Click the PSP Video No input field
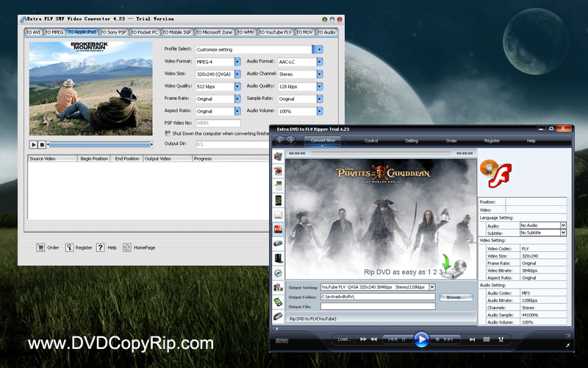 pyautogui.click(x=218, y=123)
